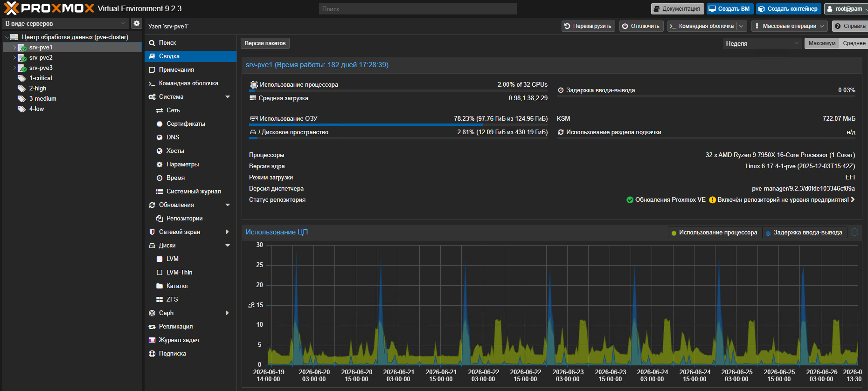Image resolution: width=868 pixels, height=391 pixels.
Task: Click the Версии пакетов button
Action: (265, 43)
